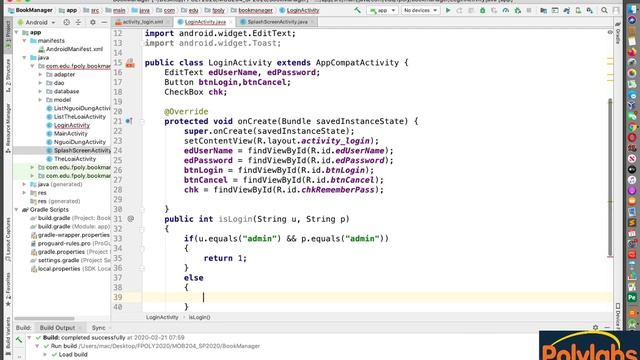This screenshot has height=360, width=640.
Task: Open the Build Output tab
Action: coord(57,328)
